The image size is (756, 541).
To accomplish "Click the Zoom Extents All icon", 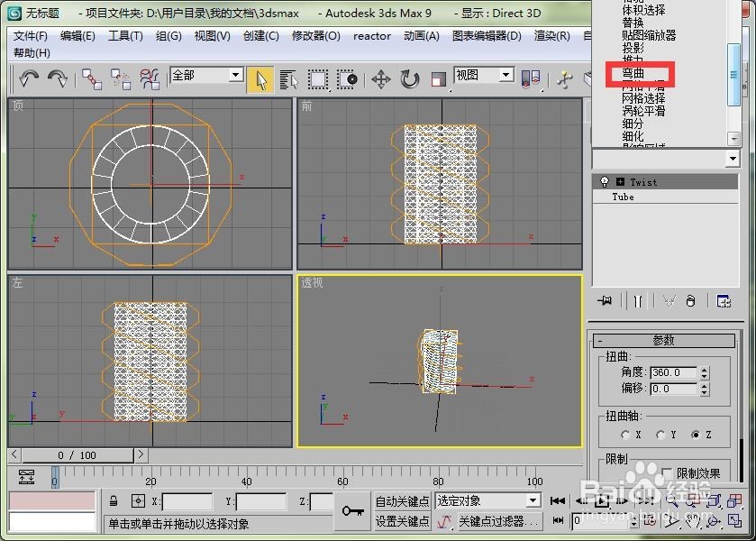I will point(733,501).
